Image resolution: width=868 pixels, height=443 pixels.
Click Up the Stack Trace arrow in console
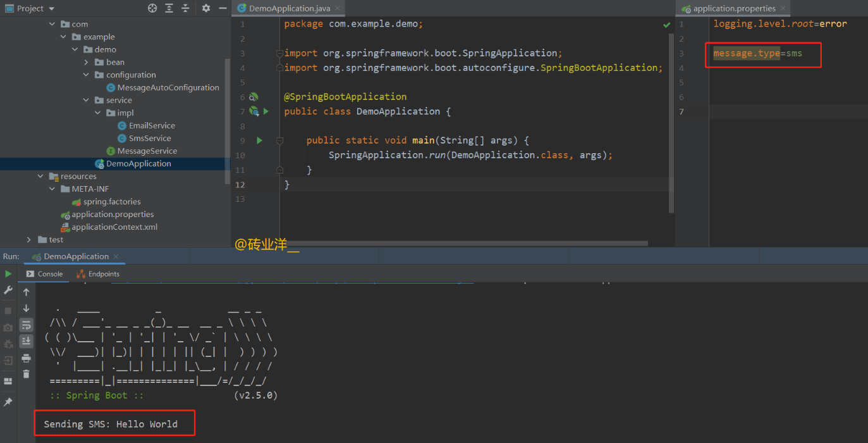coord(26,292)
